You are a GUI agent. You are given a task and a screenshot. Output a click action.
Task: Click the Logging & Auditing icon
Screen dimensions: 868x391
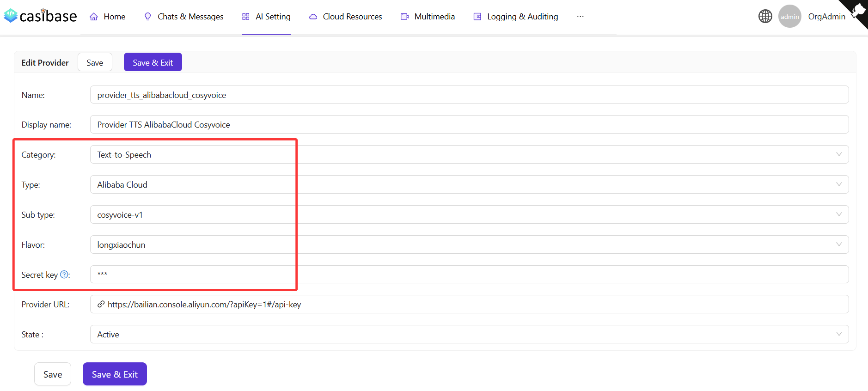tap(477, 17)
